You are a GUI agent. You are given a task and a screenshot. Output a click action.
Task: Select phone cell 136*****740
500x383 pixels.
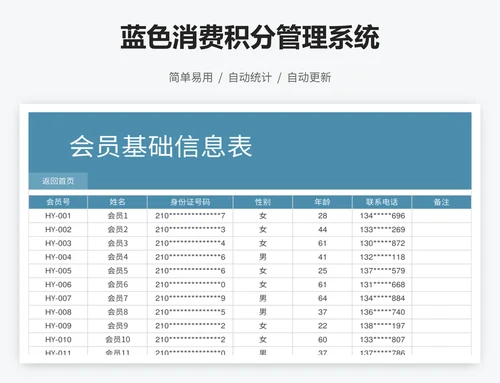coord(382,312)
